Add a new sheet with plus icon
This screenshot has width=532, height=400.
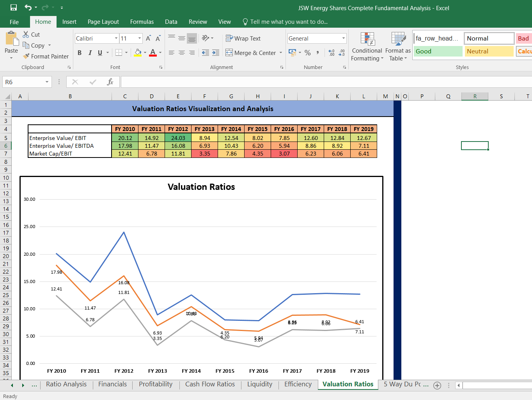[437, 386]
